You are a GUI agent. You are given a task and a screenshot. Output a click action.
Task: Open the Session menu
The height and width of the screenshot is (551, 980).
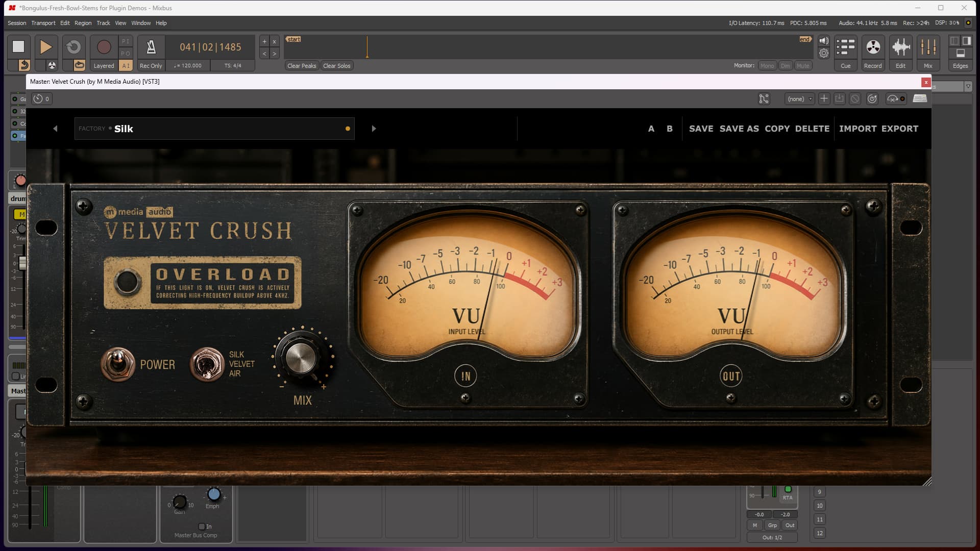17,23
